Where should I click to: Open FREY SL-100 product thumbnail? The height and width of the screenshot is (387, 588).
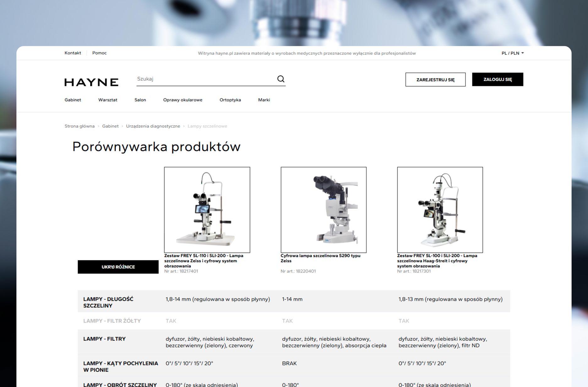point(440,210)
